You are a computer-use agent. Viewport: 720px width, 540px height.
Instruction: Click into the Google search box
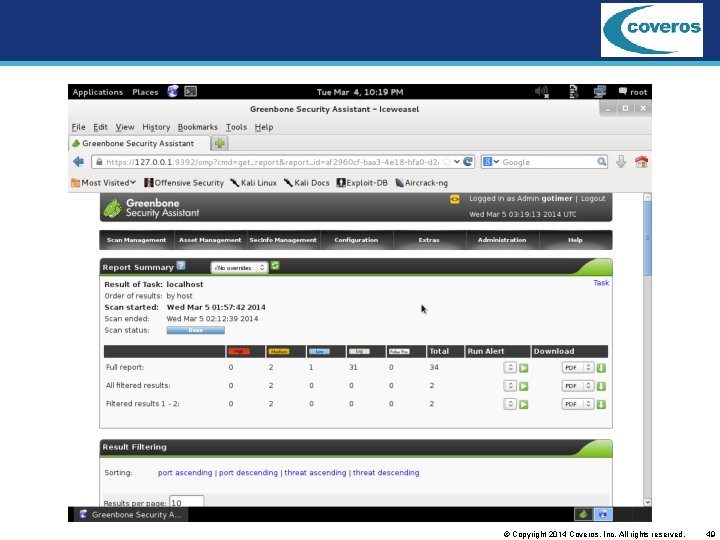(x=549, y=162)
